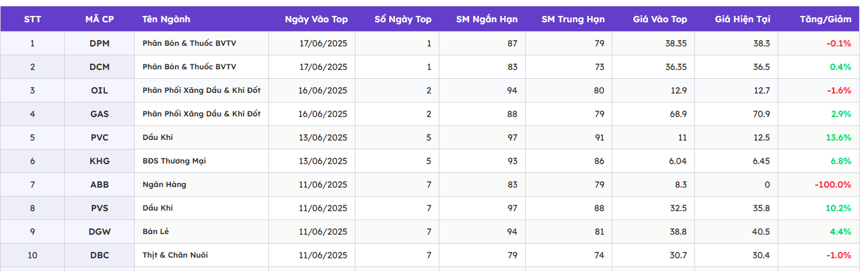Sort by Giá Vào Top column
The height and width of the screenshot is (271, 868).
click(659, 19)
